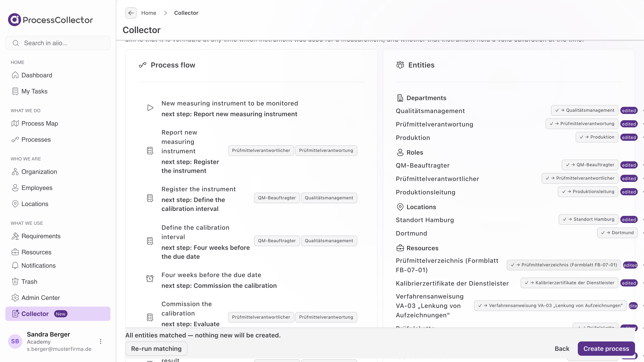
Task: Click Qualitätsmanagement tag on Define the calibration interval
Action: coord(329,241)
